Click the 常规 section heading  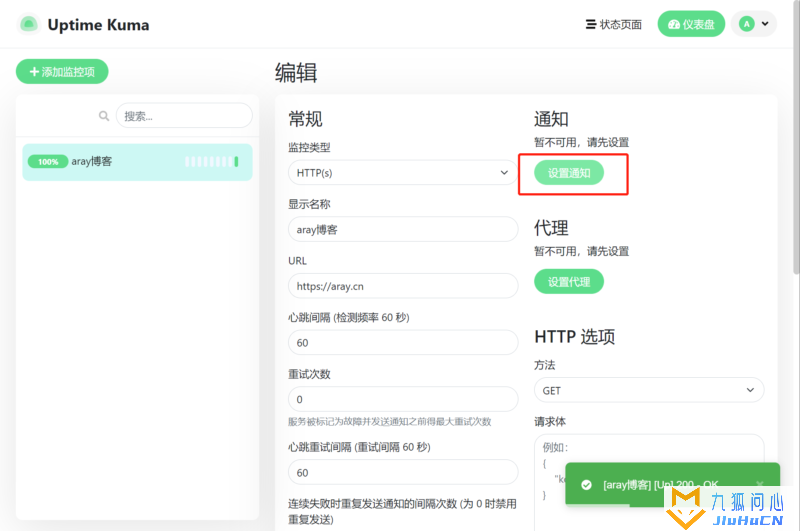point(305,119)
